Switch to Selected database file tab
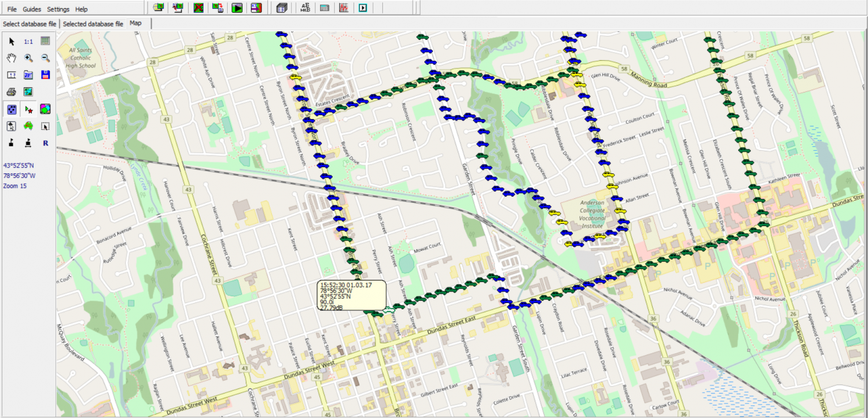This screenshot has width=868, height=418. tap(93, 24)
